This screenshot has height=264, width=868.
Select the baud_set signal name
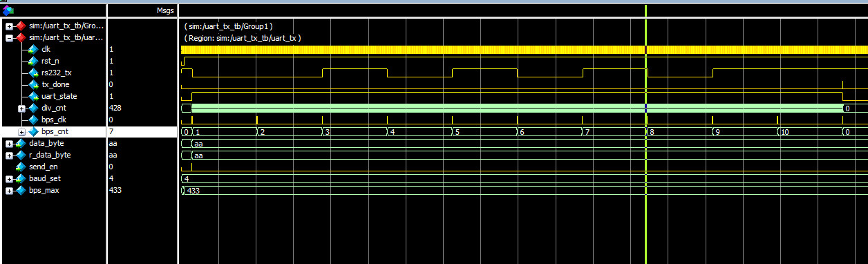44,178
